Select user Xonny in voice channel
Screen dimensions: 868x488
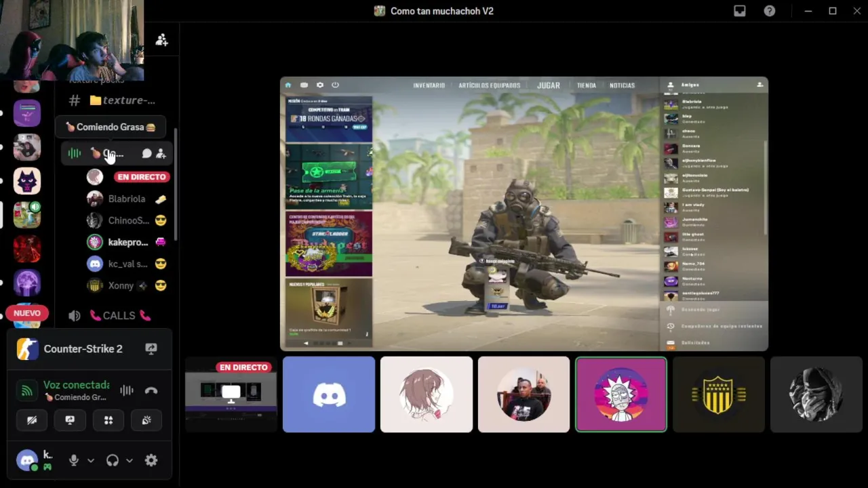click(127, 285)
